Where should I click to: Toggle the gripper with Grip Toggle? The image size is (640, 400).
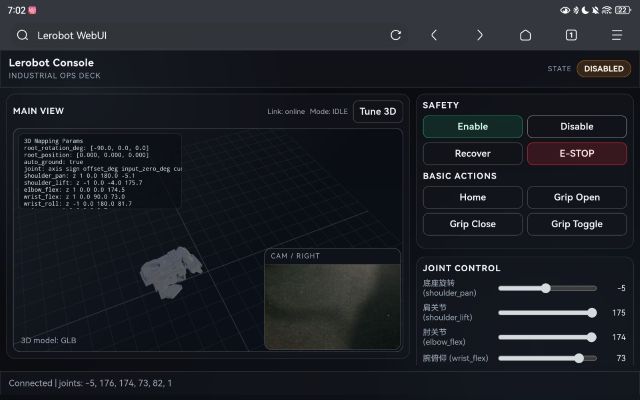point(577,224)
